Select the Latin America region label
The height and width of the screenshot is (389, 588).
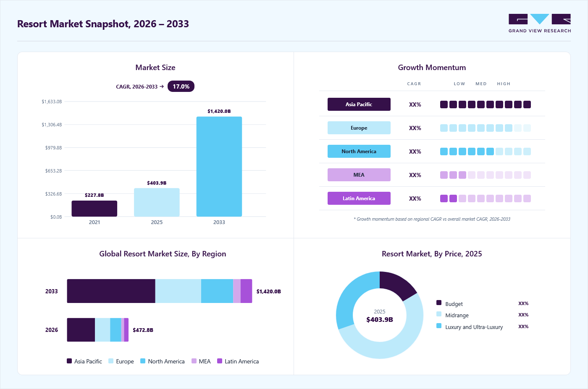359,198
